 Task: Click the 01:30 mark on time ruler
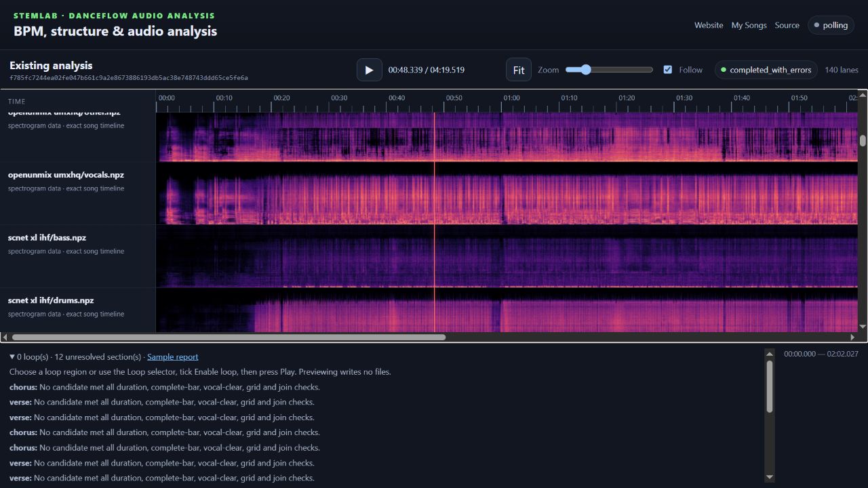coord(684,98)
